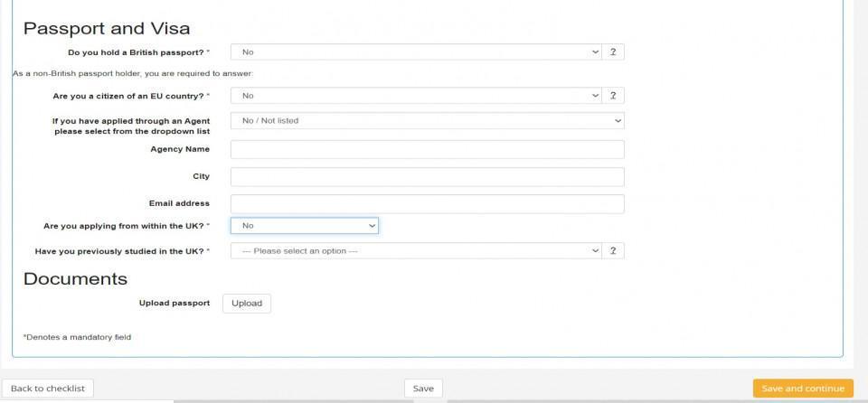Go back to checklist
Screen dimensions: 868x403
(x=48, y=389)
